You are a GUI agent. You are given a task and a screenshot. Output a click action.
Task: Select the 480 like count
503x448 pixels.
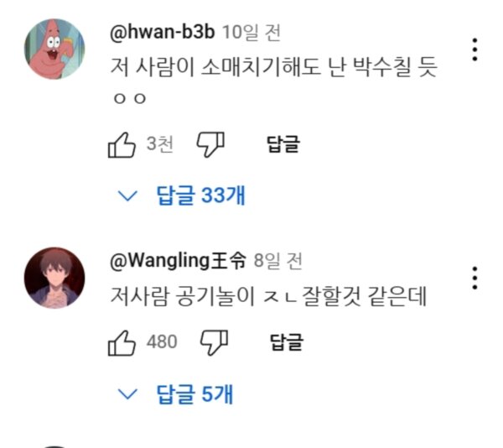[162, 342]
